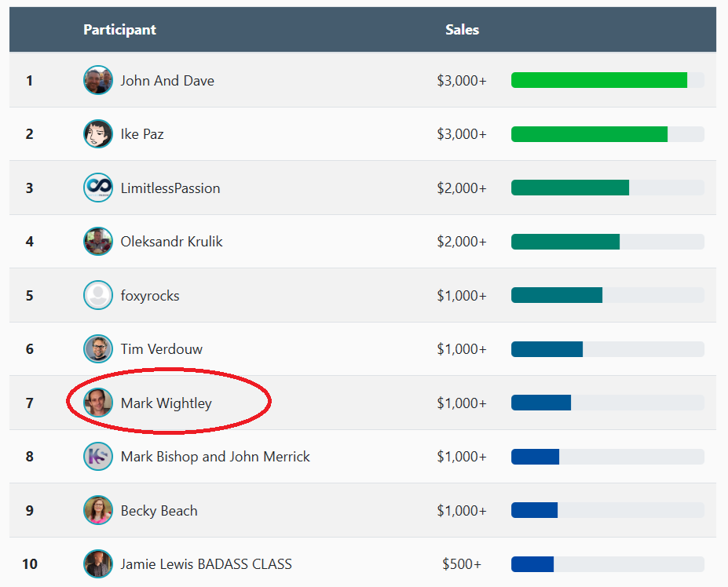Click the LimitlessPassion infinity logo avatar
Image resolution: width=728 pixels, height=587 pixels.
click(98, 188)
